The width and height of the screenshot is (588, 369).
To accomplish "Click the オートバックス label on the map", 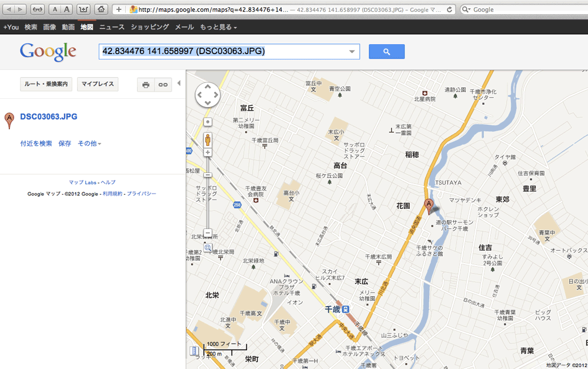I will pos(569,250).
